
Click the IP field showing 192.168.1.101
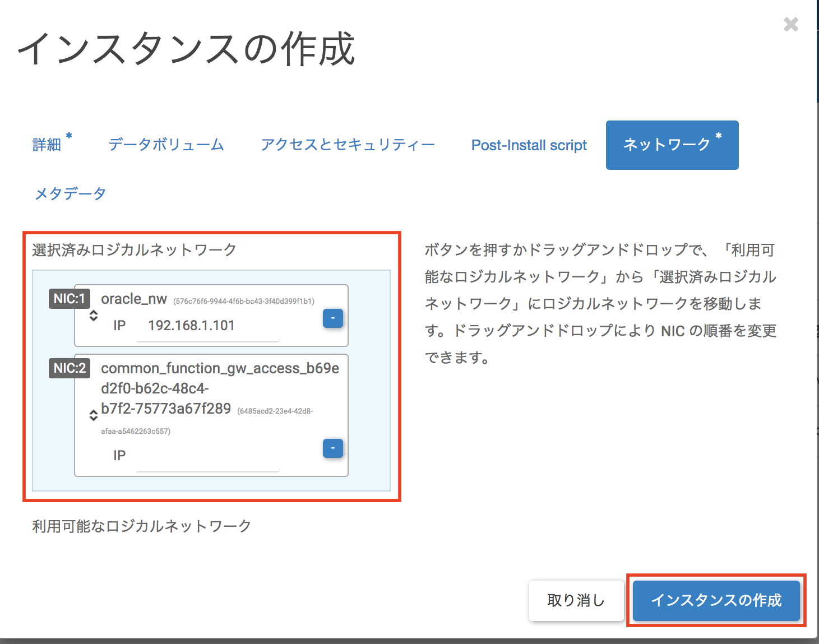[207, 326]
